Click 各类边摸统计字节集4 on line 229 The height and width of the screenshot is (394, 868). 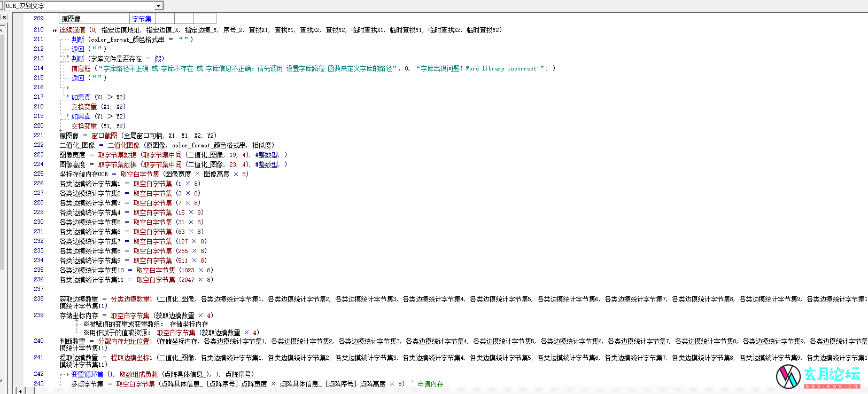coord(90,212)
